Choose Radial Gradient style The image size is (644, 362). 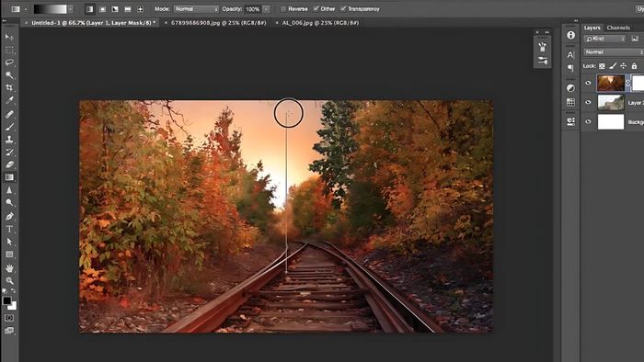[102, 8]
